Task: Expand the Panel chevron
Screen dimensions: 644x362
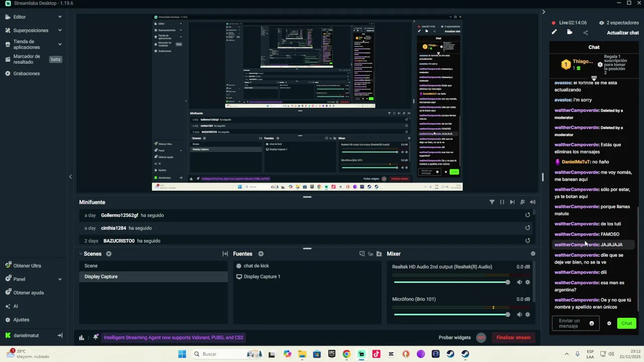Action: click(60, 279)
